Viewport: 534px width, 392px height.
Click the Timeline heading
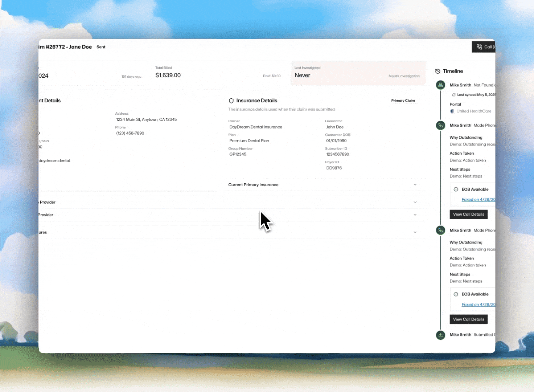click(453, 71)
